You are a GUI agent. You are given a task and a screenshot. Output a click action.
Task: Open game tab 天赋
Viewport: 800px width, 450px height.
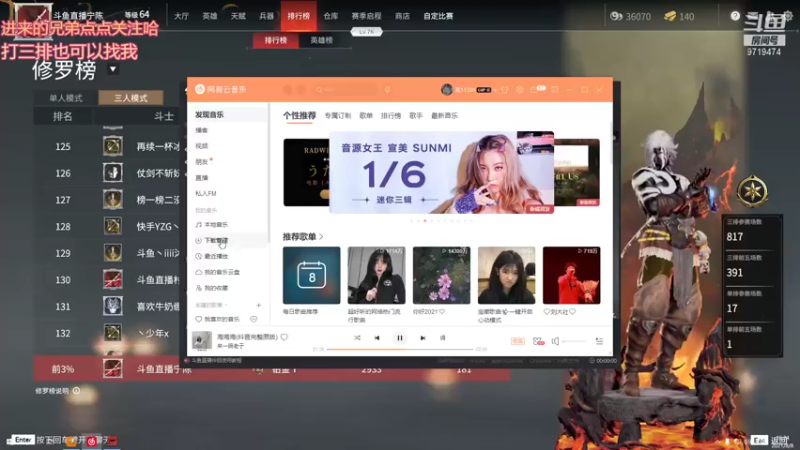tap(238, 16)
